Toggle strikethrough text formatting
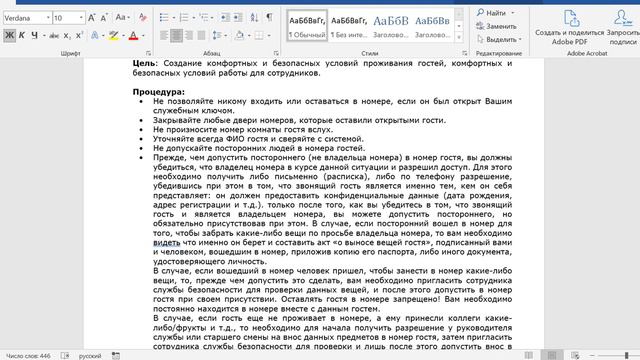 coord(54,36)
